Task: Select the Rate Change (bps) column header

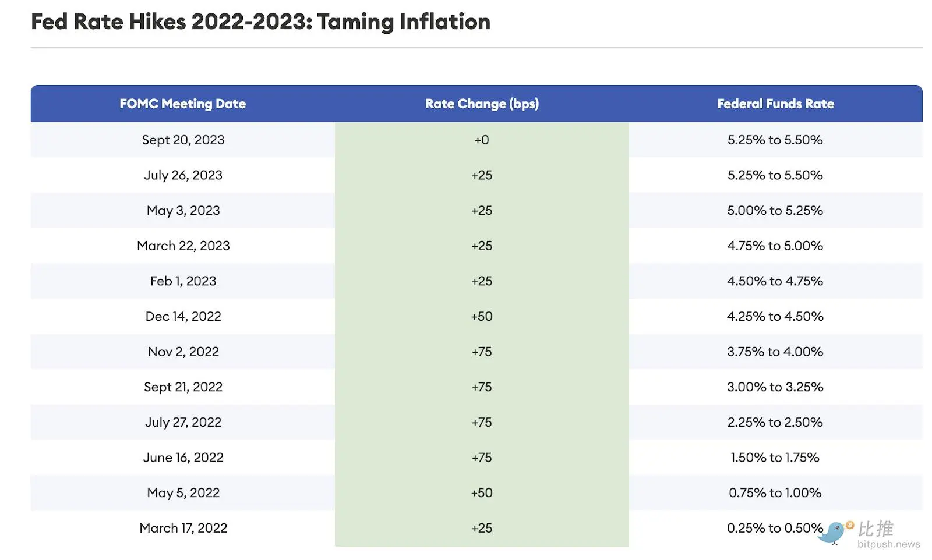Action: [x=482, y=104]
